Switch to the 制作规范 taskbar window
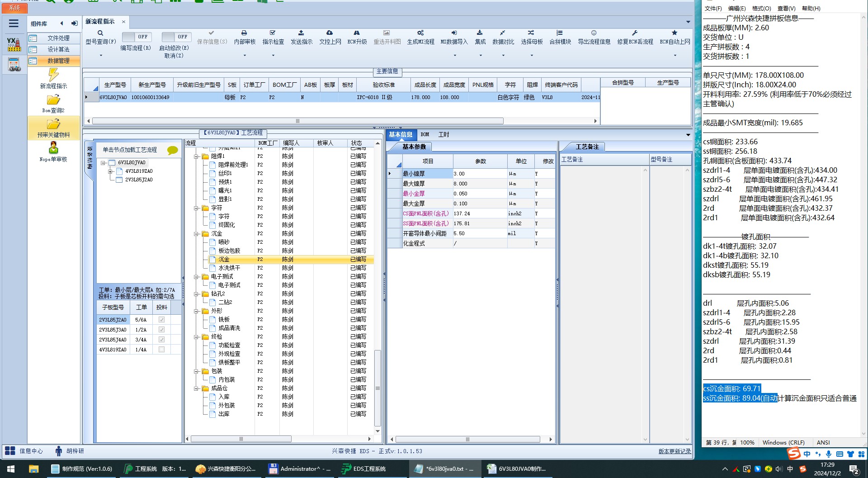868x478 pixels. tap(82, 469)
